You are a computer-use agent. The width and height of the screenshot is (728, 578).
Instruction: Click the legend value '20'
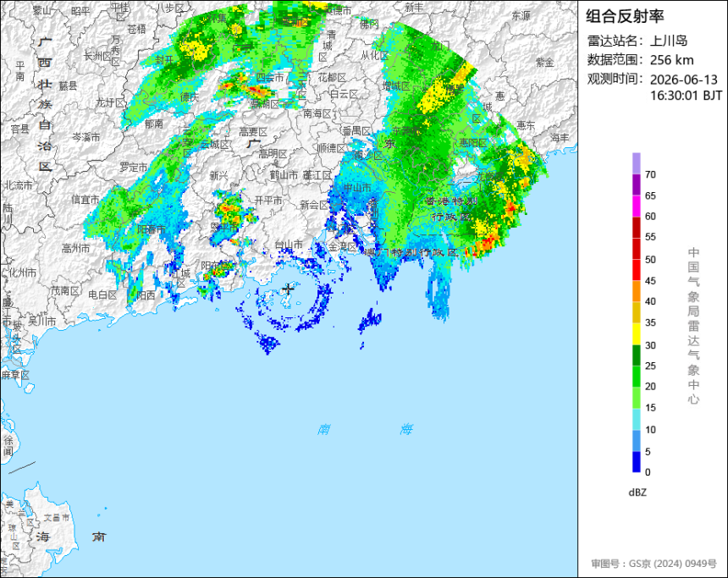[650, 387]
